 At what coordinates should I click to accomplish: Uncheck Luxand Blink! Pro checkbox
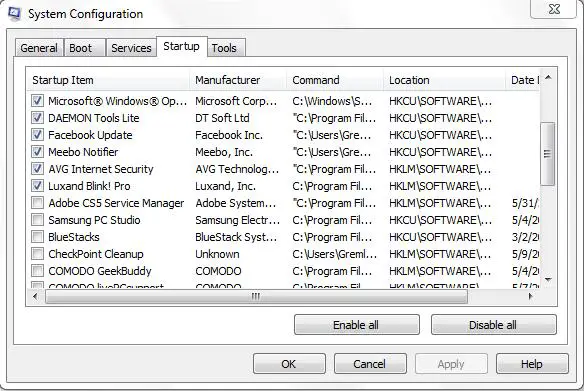[37, 186]
